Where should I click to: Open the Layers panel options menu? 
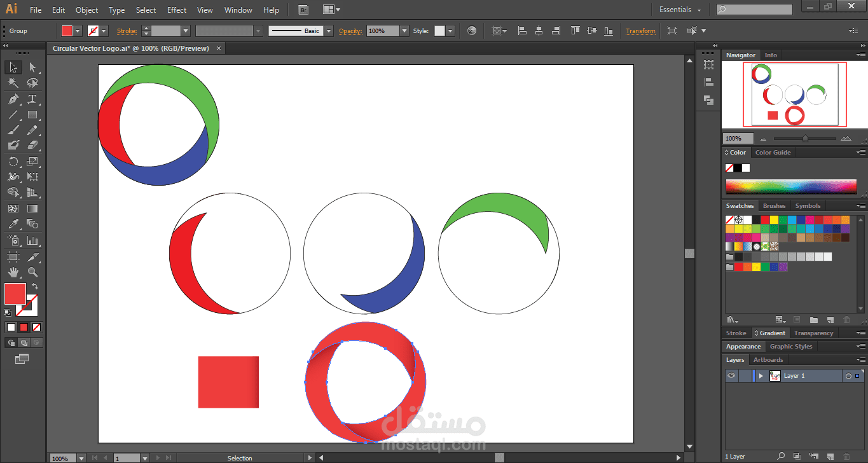pos(860,360)
